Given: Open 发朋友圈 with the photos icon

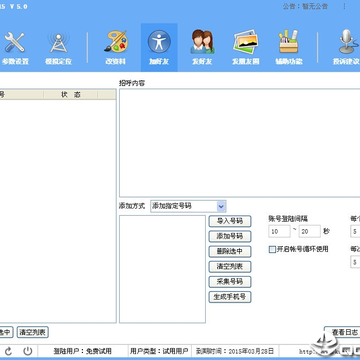Looking at the screenshot, I should pos(246,48).
